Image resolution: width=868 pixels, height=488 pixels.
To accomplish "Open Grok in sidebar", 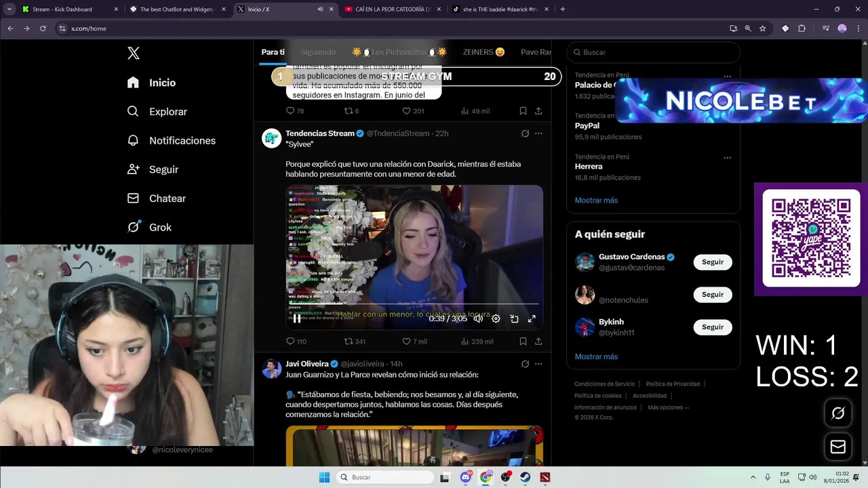I will pos(149,227).
